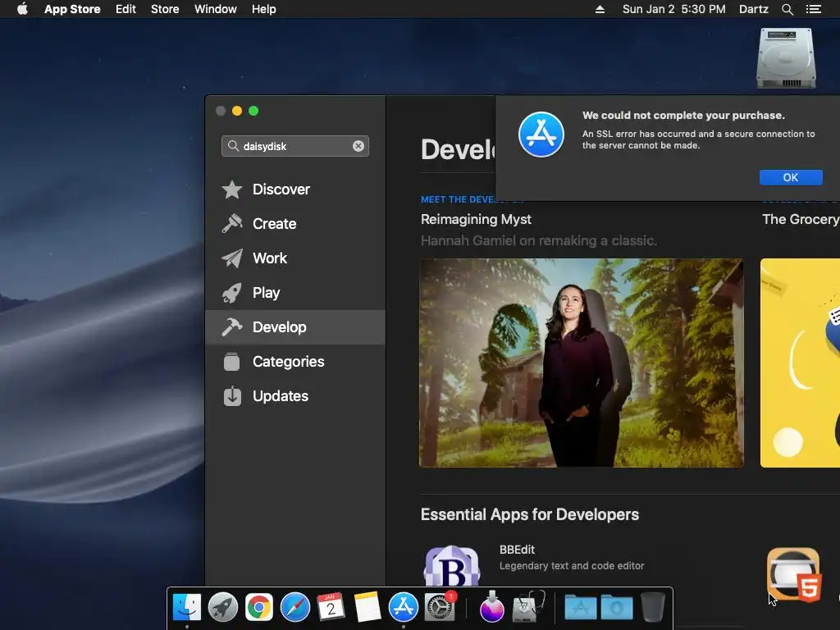The height and width of the screenshot is (630, 840).
Task: Click the Develop hammer icon
Action: (232, 326)
